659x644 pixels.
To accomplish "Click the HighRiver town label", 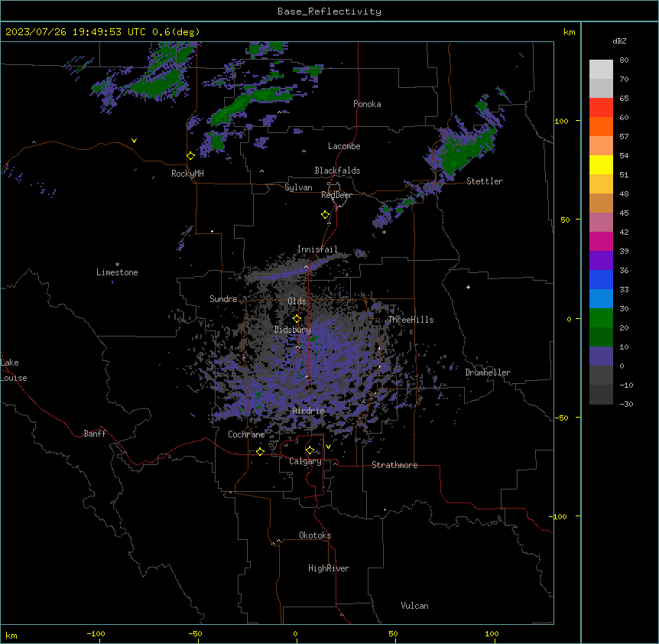I will (x=329, y=568).
